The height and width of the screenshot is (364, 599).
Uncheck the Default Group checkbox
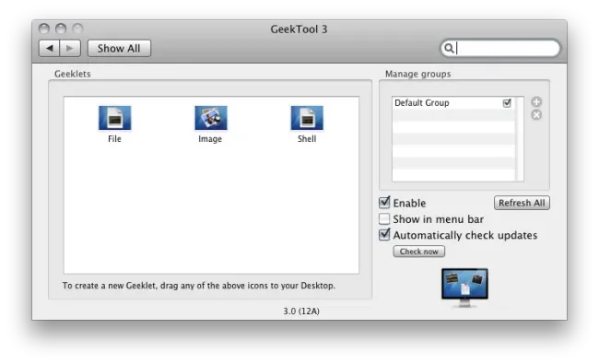click(x=507, y=102)
